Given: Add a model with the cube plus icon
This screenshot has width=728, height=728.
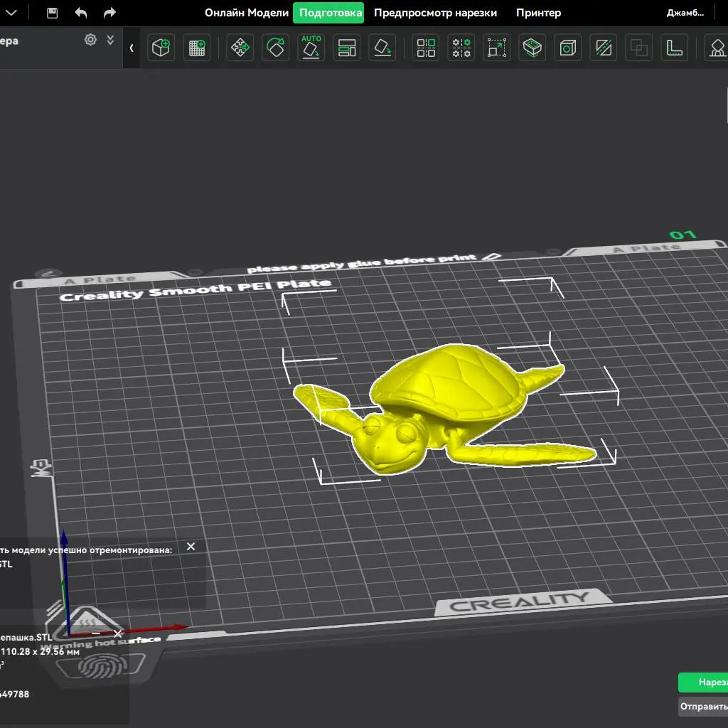Looking at the screenshot, I should (x=161, y=48).
